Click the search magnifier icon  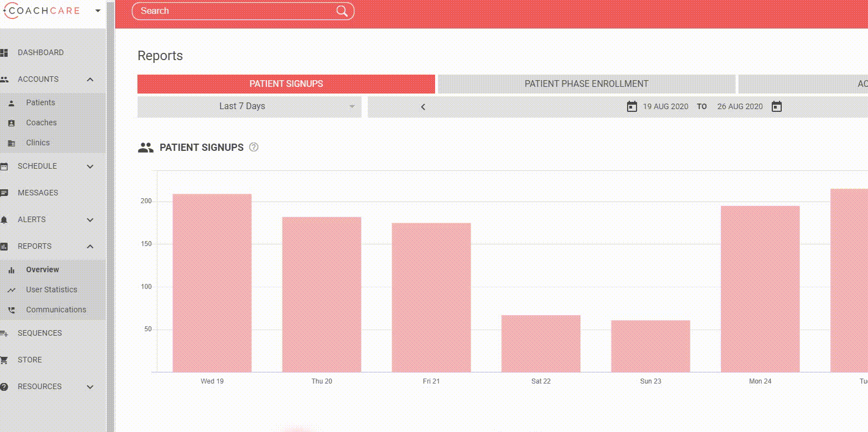pyautogui.click(x=342, y=11)
